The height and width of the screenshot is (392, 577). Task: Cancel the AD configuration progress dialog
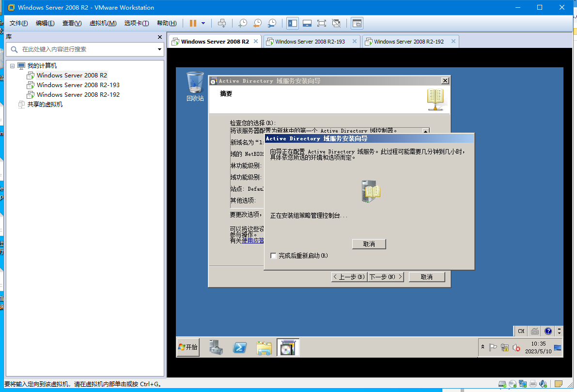[369, 244]
